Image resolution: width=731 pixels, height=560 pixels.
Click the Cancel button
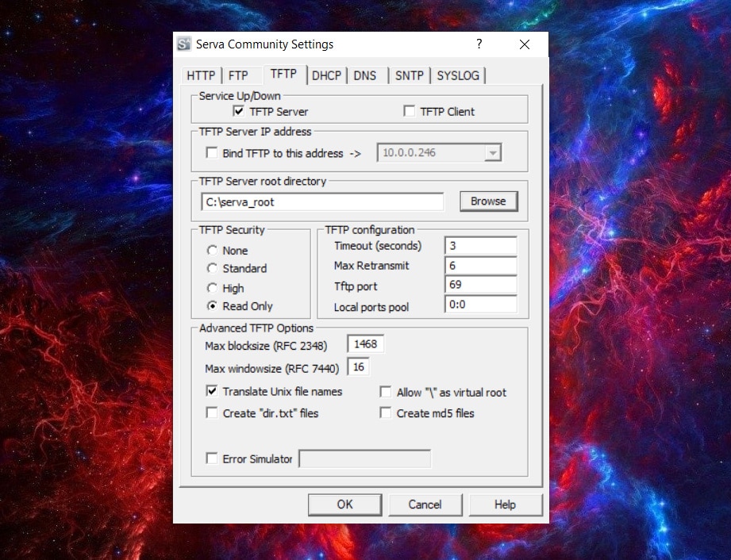(x=425, y=504)
